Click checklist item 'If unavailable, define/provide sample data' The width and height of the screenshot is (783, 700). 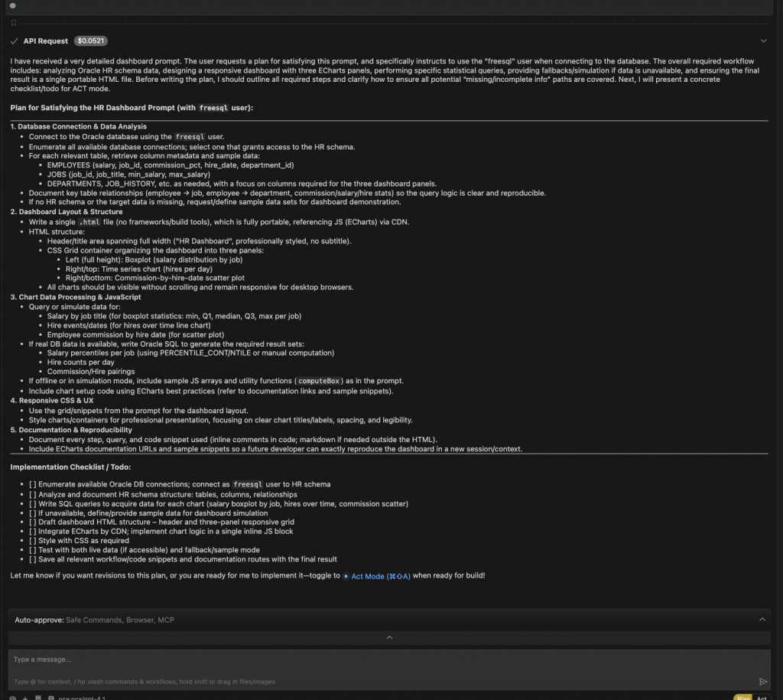pyautogui.click(x=148, y=513)
